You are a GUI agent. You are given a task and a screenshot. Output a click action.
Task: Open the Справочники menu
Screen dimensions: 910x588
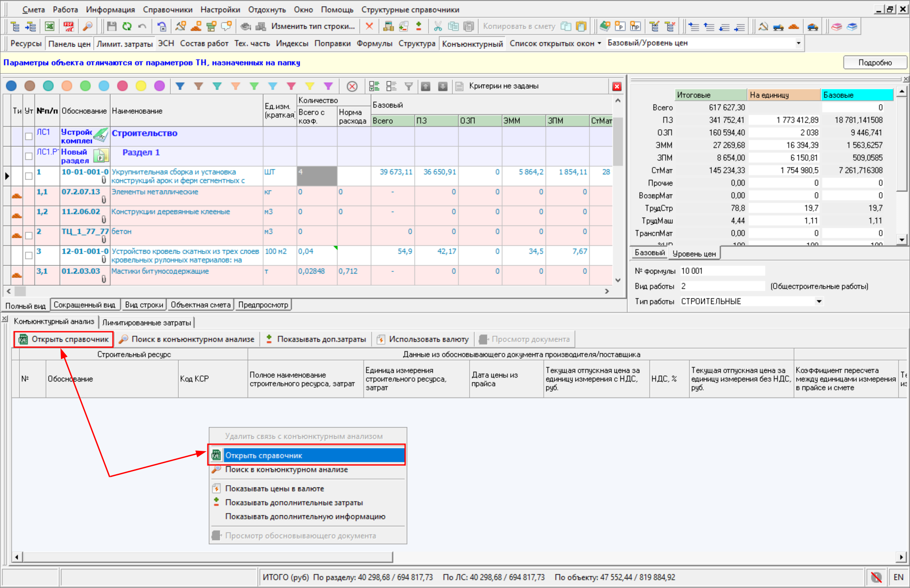pyautogui.click(x=167, y=10)
